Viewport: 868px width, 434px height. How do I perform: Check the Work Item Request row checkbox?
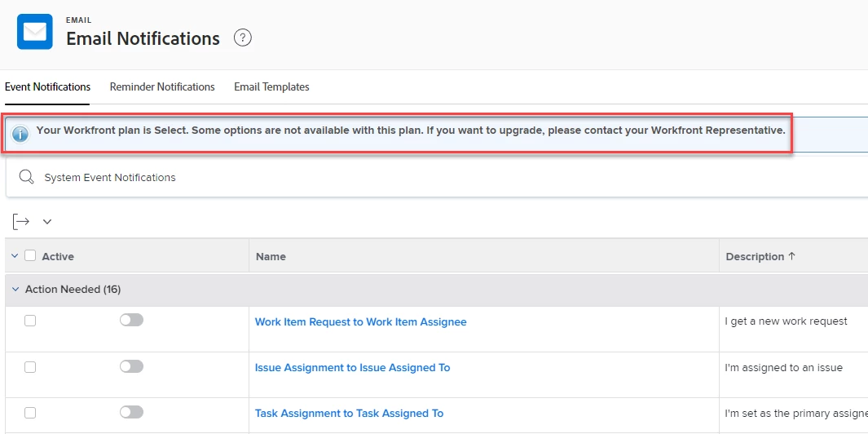coord(30,321)
